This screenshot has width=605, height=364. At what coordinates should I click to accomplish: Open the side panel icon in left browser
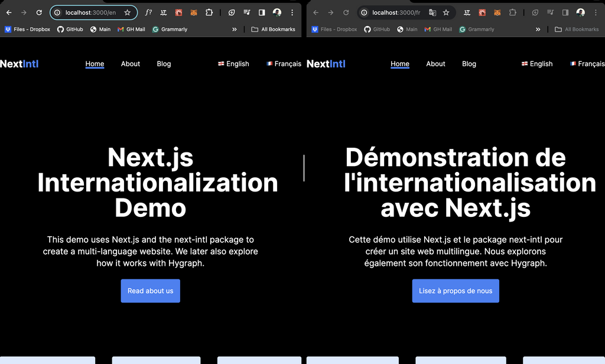pos(262,13)
